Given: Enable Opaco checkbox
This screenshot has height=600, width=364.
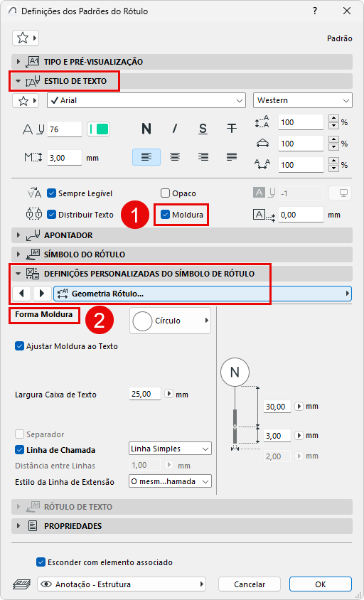Looking at the screenshot, I should (x=165, y=193).
